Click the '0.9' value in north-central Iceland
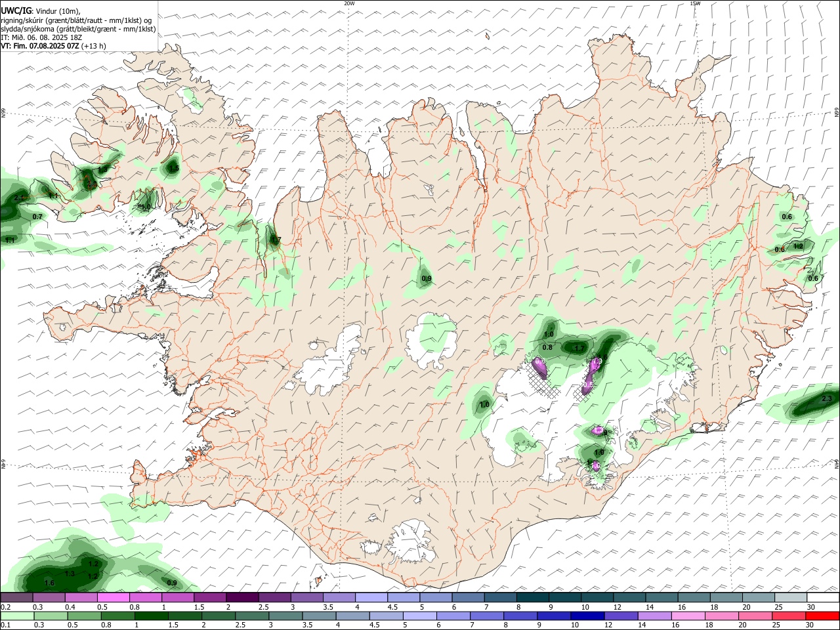Screen dimensions: 840x630 pyautogui.click(x=427, y=280)
